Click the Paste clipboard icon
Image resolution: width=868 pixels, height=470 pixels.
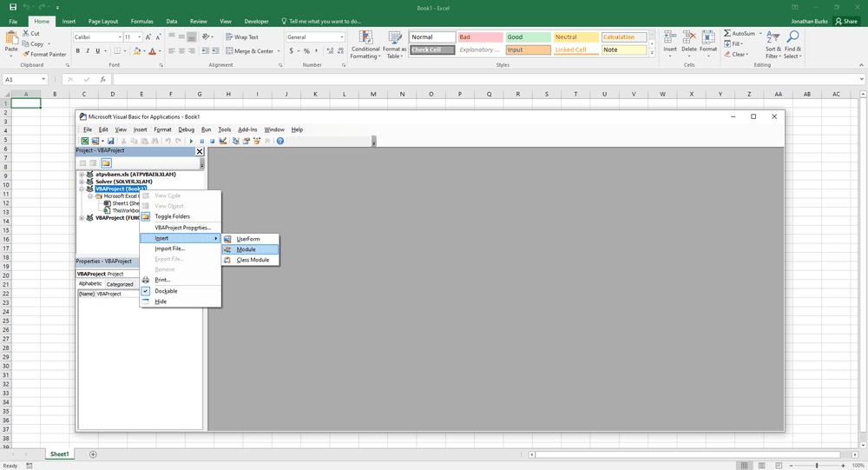11,37
